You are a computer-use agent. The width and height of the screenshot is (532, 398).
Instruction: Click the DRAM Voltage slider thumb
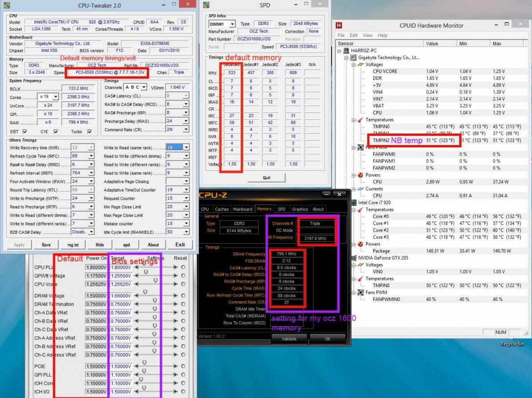pos(145,293)
